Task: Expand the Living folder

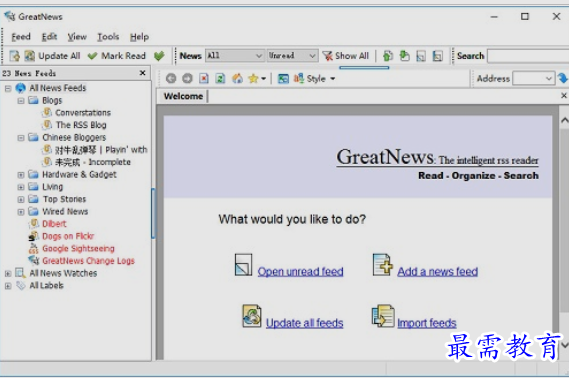Action: [21, 187]
